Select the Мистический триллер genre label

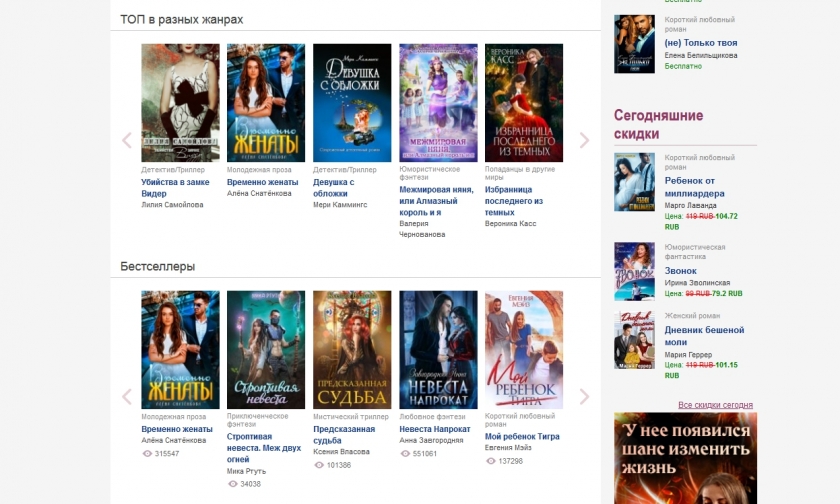click(351, 417)
